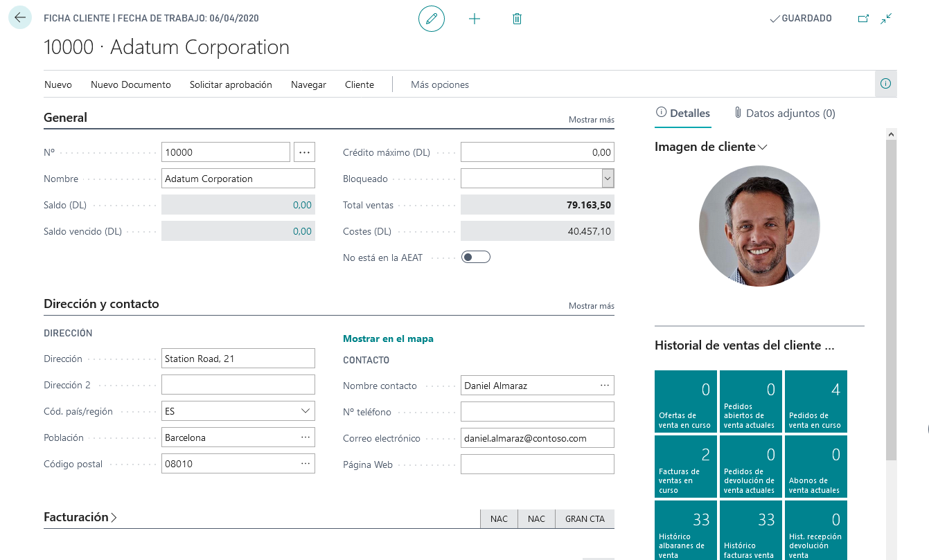Screen dimensions: 929x560
Task: Expand the Facturación section
Action: [x=80, y=517]
